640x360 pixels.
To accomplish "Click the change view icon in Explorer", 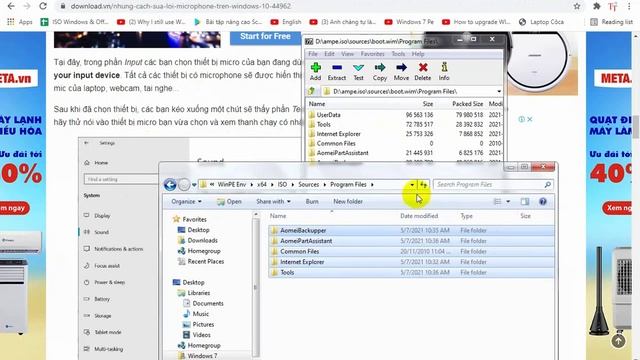I will click(x=497, y=202).
